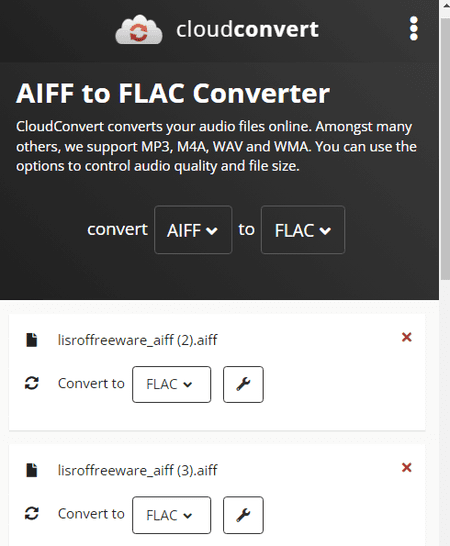Remove lisroffreeware_aiff (2).aiff with red X
This screenshot has height=546, width=450.
coord(406,337)
